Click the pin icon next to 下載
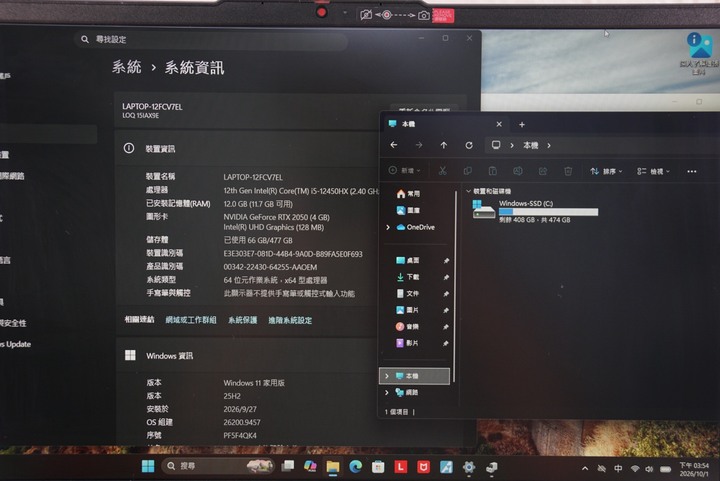This screenshot has height=481, width=720. click(446, 277)
